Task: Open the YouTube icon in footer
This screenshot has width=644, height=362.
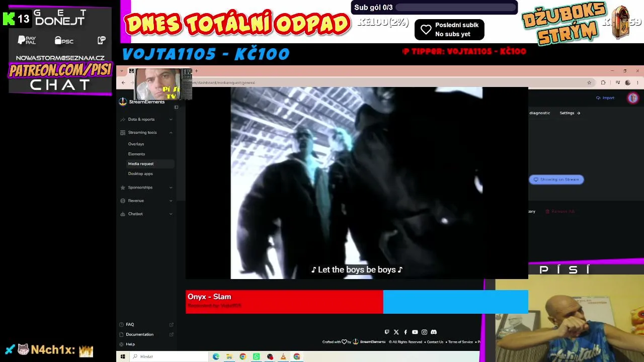Action: tap(415, 332)
